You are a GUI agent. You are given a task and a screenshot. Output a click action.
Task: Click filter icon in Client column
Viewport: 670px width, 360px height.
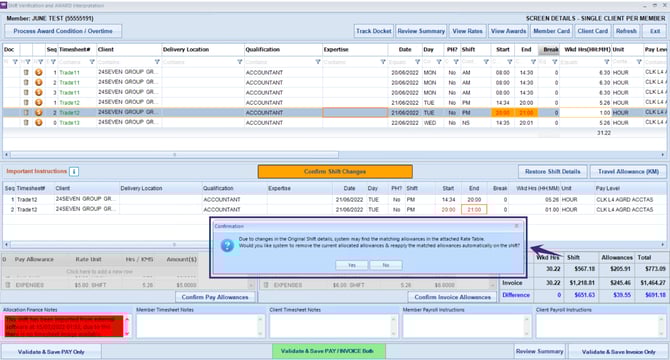pyautogui.click(x=157, y=62)
